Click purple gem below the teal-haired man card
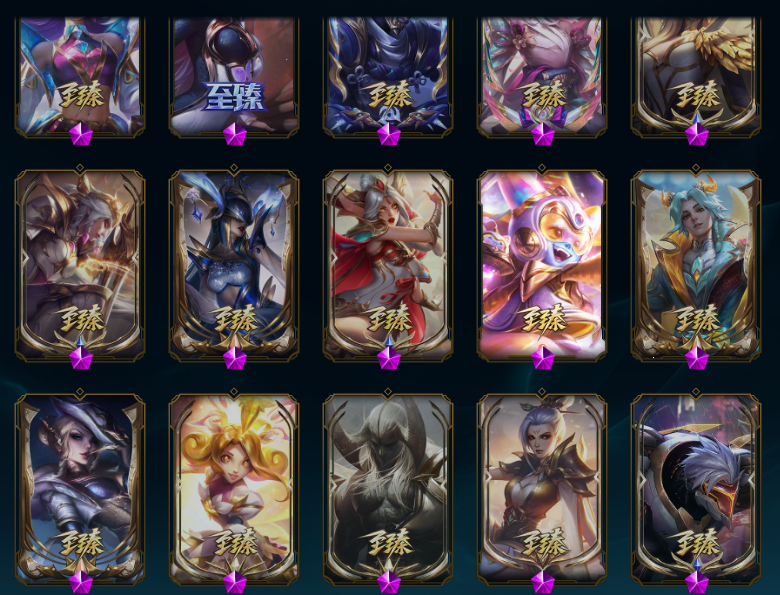780x595 pixels. tap(696, 358)
